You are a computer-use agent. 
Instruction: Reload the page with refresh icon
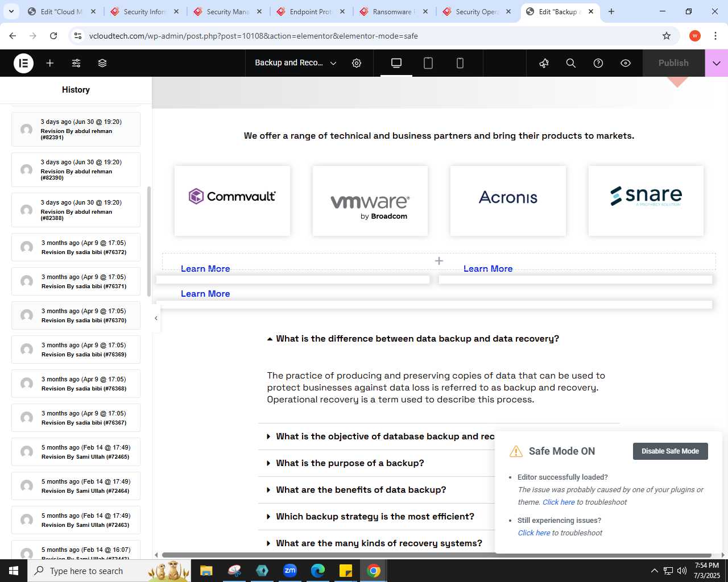pyautogui.click(x=53, y=36)
